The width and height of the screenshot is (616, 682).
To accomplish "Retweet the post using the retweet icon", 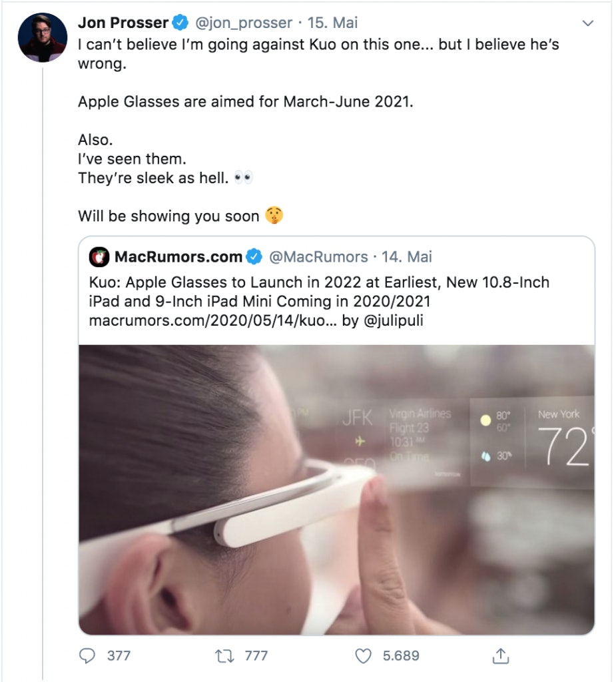I will [x=224, y=656].
